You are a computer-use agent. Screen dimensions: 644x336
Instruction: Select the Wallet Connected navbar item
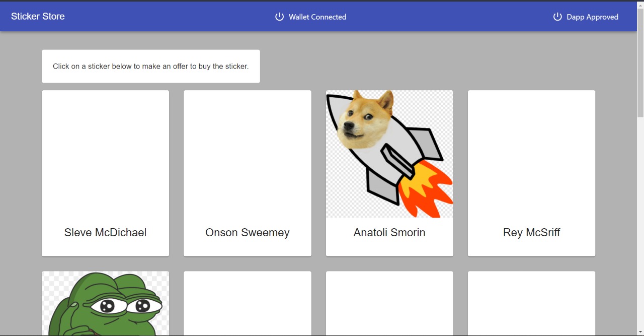pos(317,16)
